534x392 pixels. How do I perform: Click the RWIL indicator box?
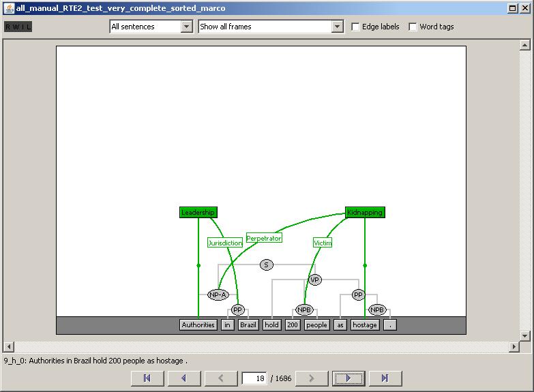pyautogui.click(x=18, y=27)
